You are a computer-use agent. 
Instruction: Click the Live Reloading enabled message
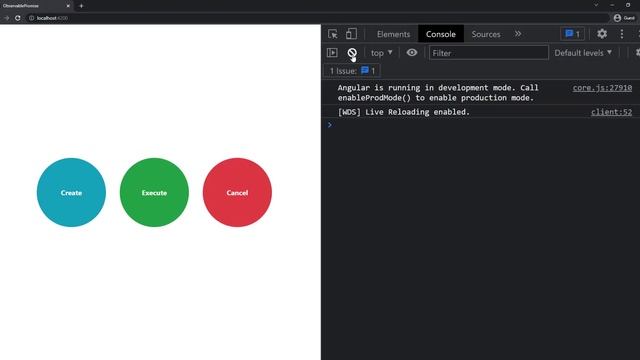(404, 112)
